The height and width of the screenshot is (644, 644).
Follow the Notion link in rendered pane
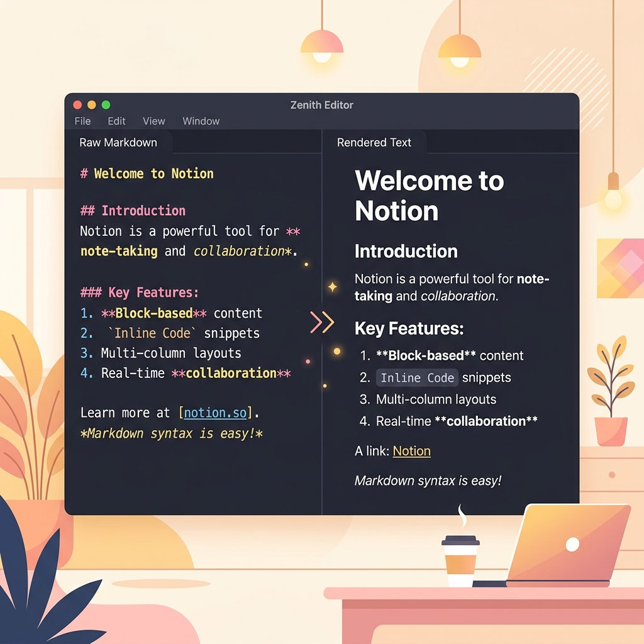(411, 451)
